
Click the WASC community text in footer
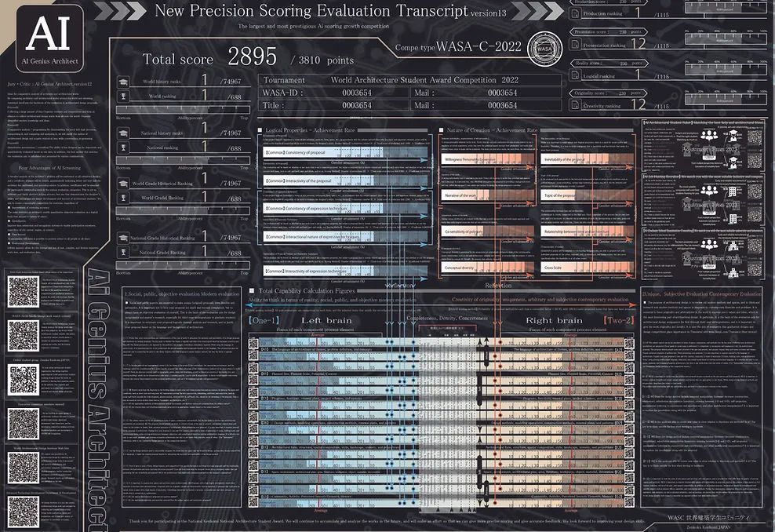(x=708, y=518)
